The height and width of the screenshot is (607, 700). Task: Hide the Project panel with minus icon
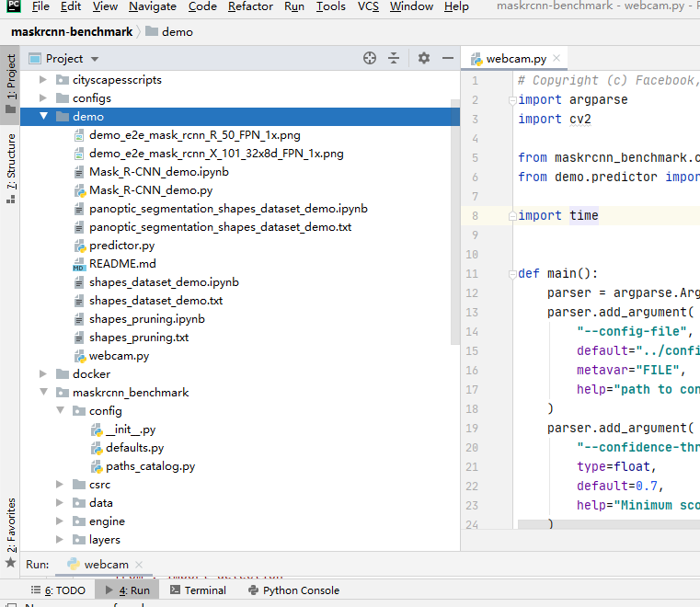coord(448,58)
